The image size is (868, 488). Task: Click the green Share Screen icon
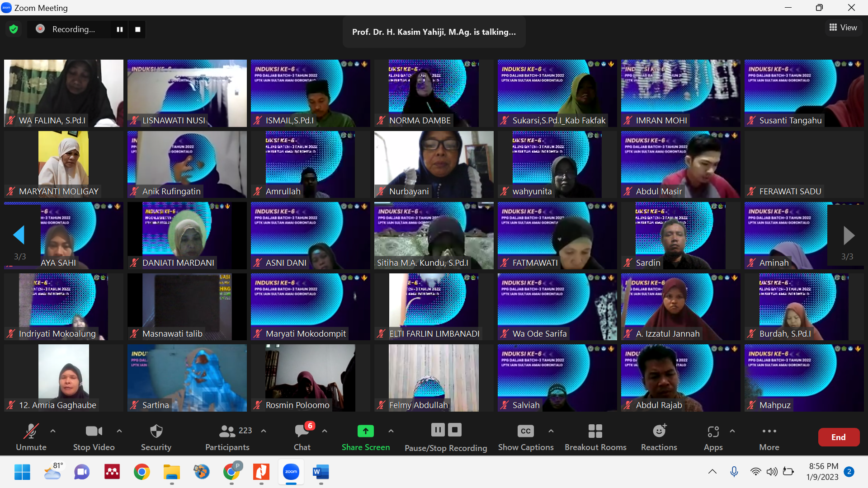point(365,431)
